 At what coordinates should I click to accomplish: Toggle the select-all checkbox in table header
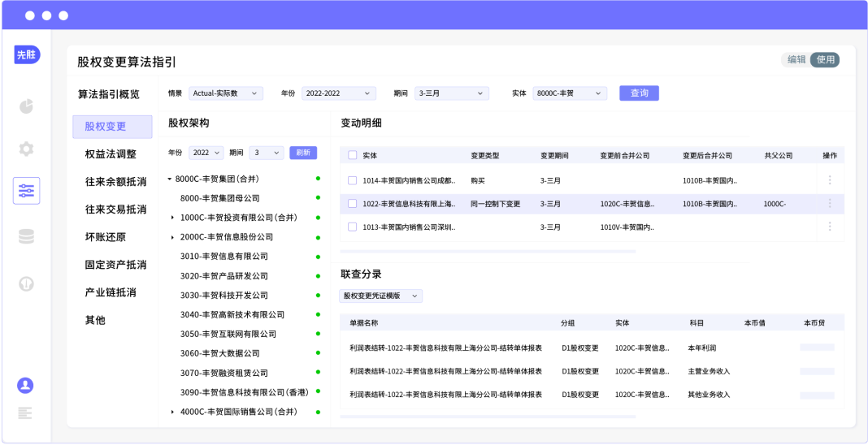coord(352,155)
